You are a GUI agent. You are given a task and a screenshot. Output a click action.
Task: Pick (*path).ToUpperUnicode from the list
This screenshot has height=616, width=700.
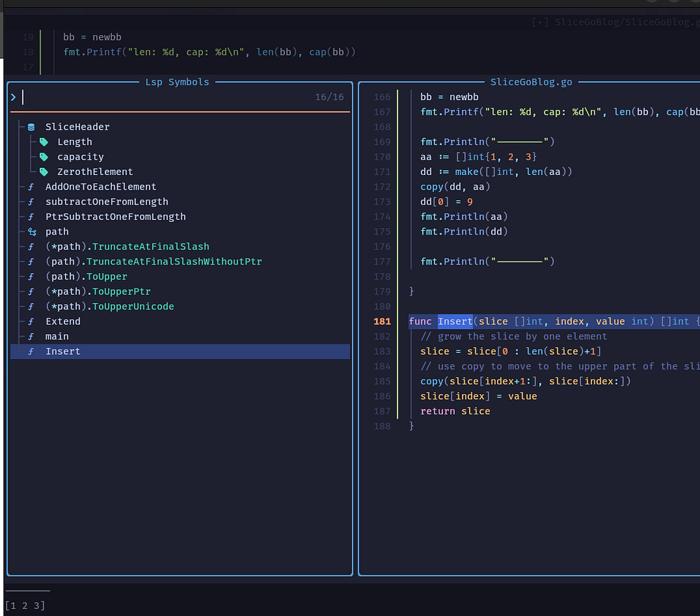pyautogui.click(x=109, y=307)
